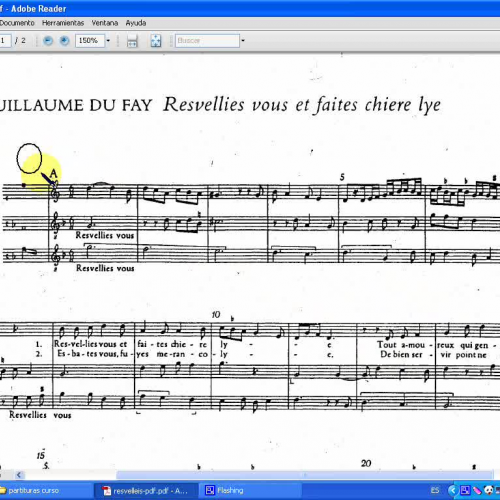Click 'Res-vel-lies vous et' verse 1 lyric
500x500 pixels.
click(x=91, y=344)
